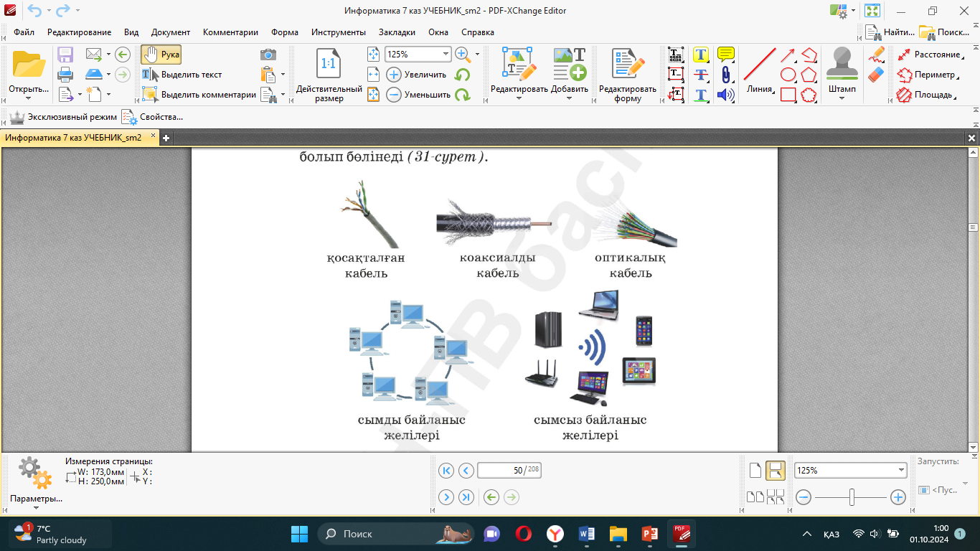This screenshot has width=980, height=551.
Task: Click the Уменьшить zoom out button
Action: click(418, 95)
